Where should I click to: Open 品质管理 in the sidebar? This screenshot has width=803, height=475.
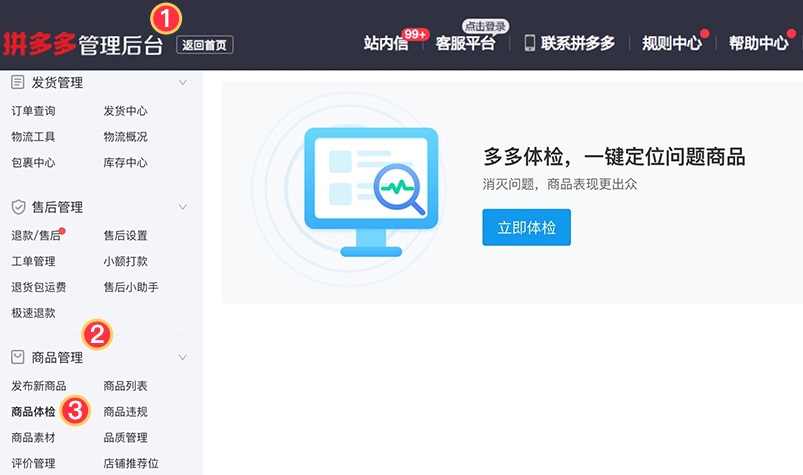click(125, 438)
